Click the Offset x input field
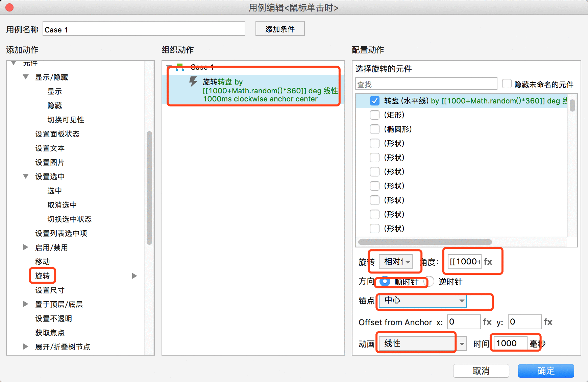This screenshot has width=588, height=382. [464, 322]
